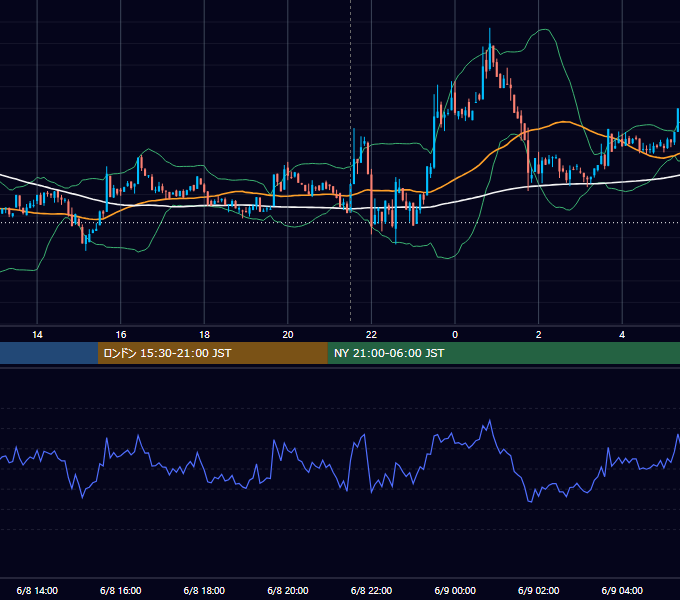Image resolution: width=680 pixels, height=600 pixels.
Task: Click the hour label 16 on the price chart axis
Action: pyautogui.click(x=121, y=335)
